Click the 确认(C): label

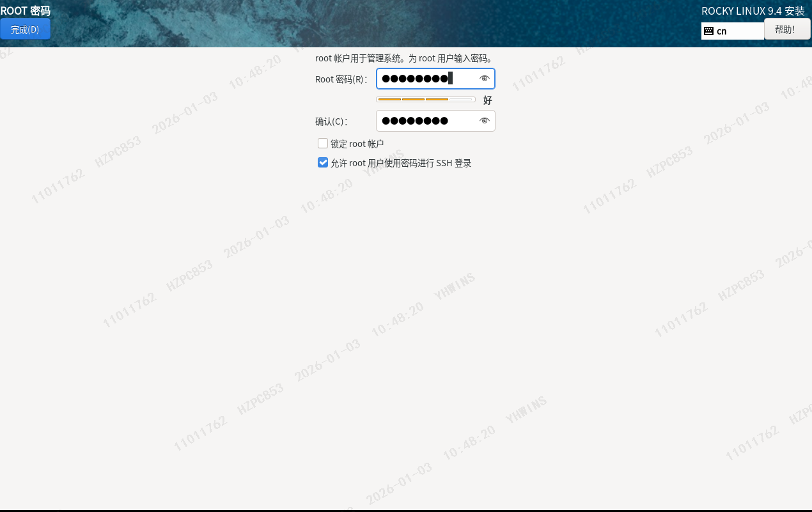click(x=331, y=121)
